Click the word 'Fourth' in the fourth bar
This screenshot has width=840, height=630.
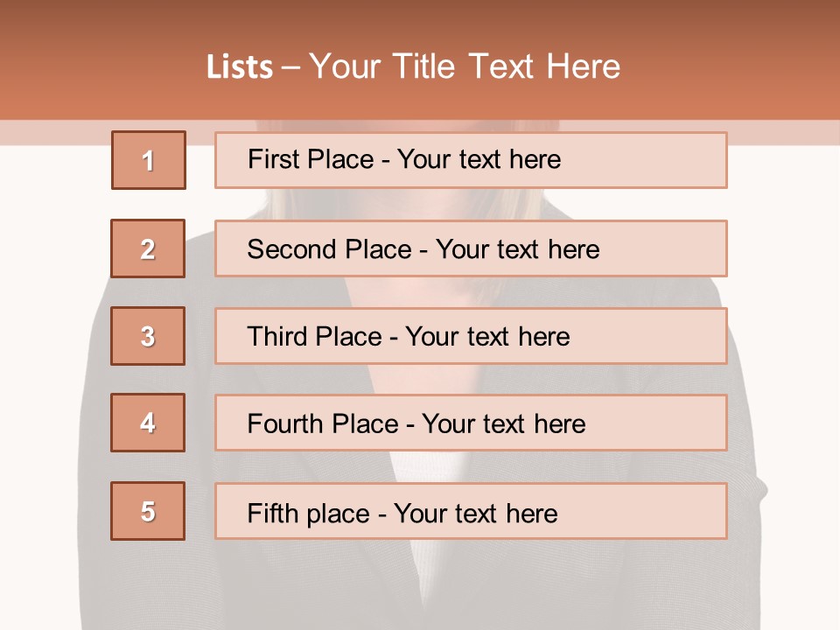click(x=284, y=423)
